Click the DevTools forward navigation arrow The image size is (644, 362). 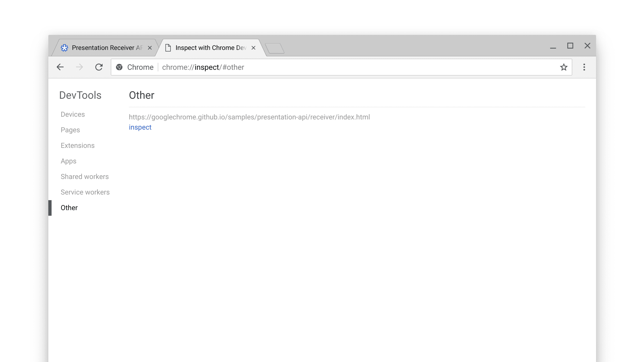tap(79, 67)
